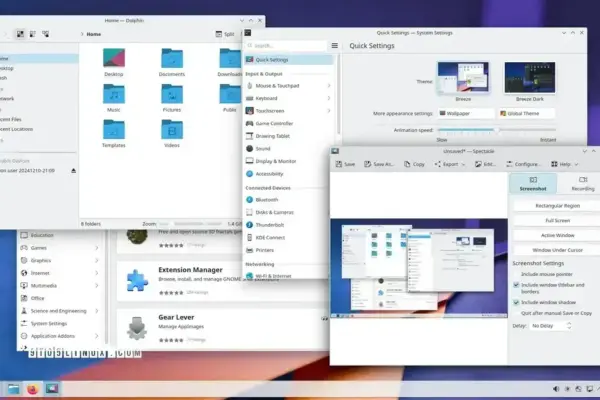Image resolution: width=600 pixels, height=400 pixels.
Task: Open KDE Connect settings
Action: [x=286, y=238]
